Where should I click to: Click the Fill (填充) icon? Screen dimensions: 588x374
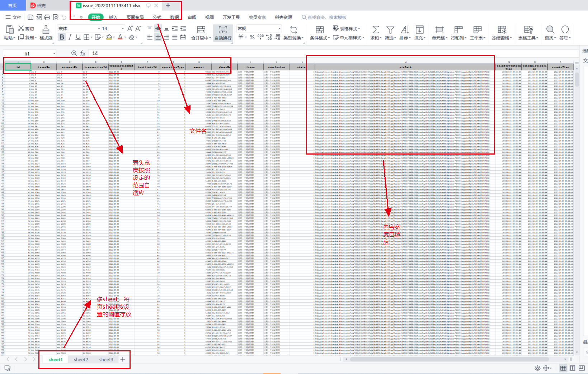point(419,29)
